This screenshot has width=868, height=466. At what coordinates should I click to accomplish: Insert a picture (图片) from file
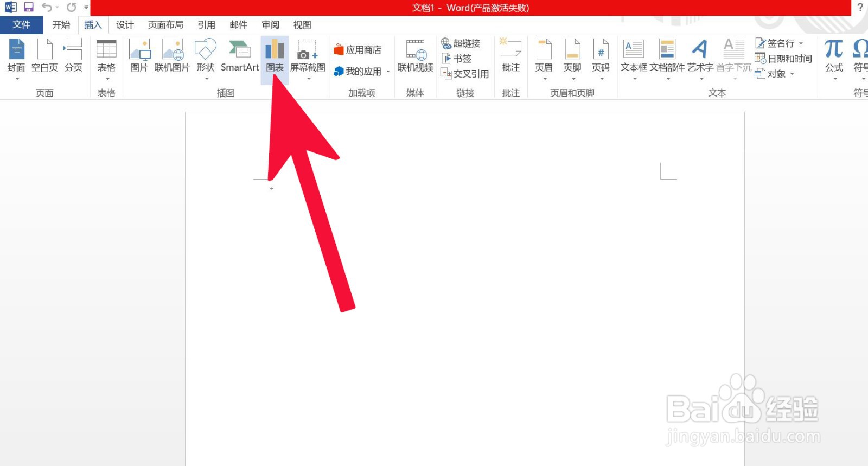139,56
